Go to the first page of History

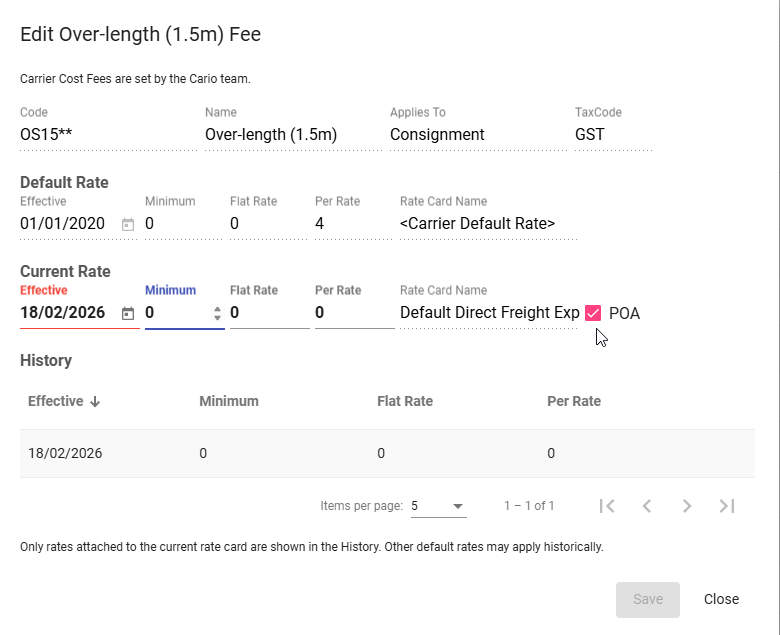(607, 506)
